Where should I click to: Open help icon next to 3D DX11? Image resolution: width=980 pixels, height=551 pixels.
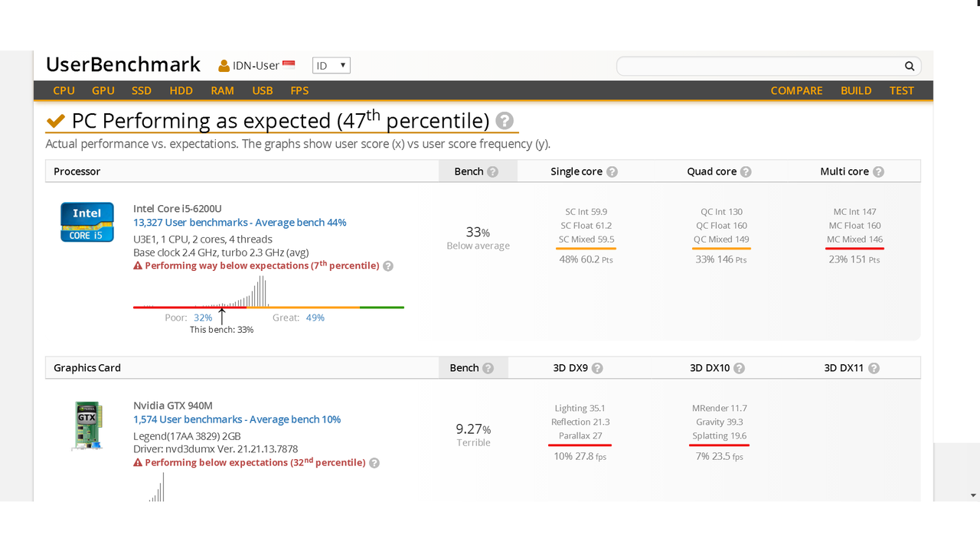click(874, 368)
